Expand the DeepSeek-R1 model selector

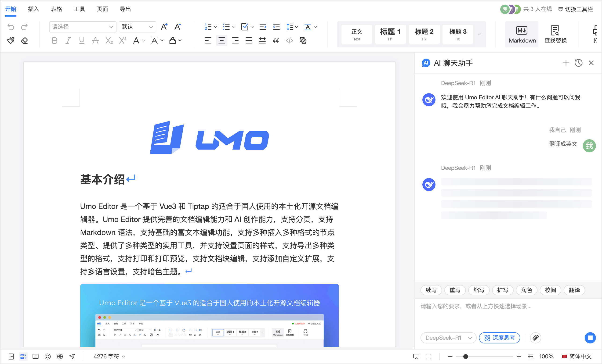point(448,338)
